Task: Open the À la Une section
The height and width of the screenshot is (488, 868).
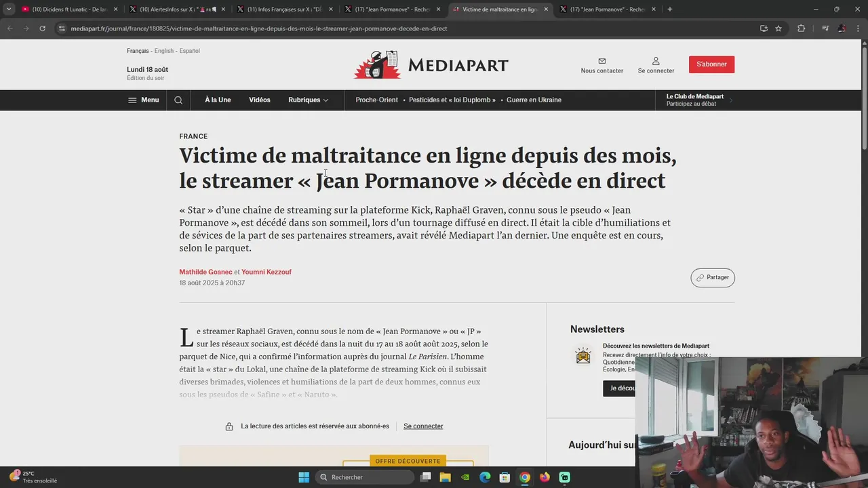Action: tap(218, 100)
